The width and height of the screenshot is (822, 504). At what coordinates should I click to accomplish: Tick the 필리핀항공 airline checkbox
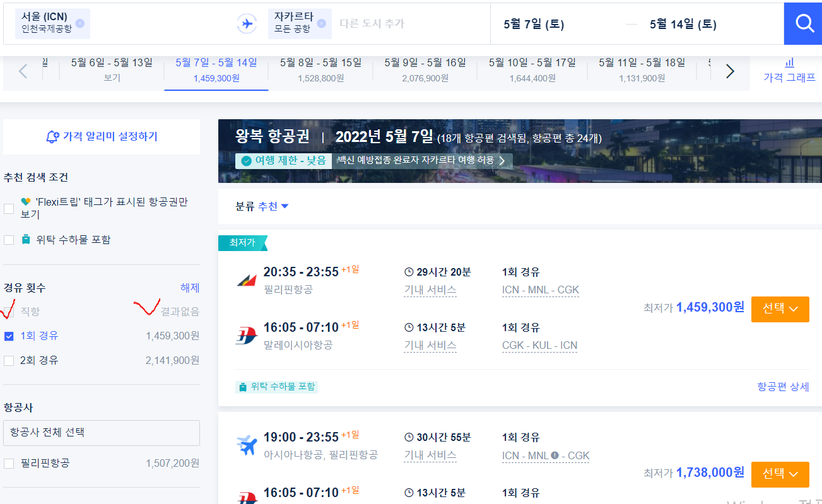click(x=9, y=464)
